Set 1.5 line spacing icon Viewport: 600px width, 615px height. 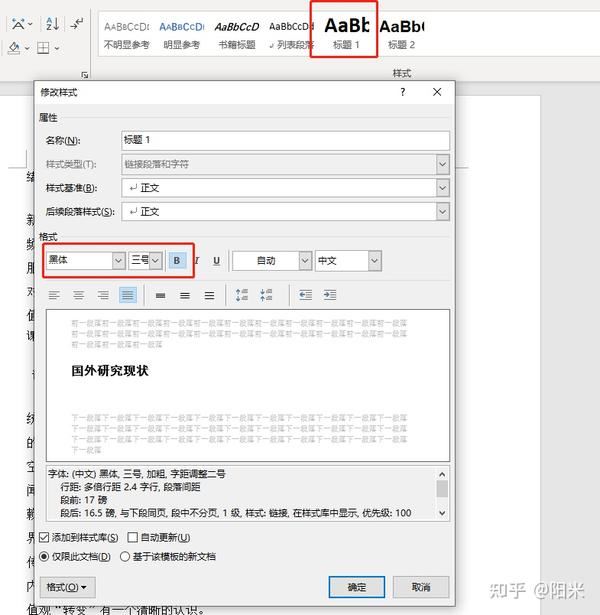coord(185,295)
